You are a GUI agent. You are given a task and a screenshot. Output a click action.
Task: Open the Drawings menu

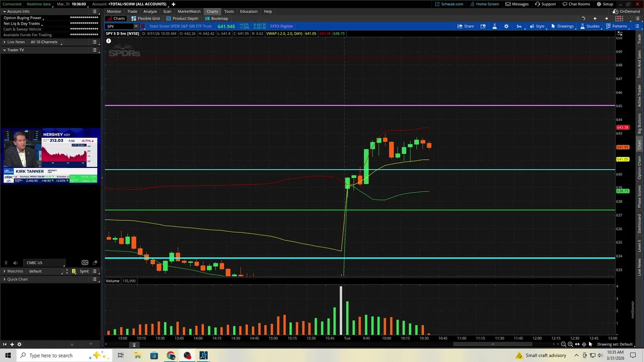[562, 26]
